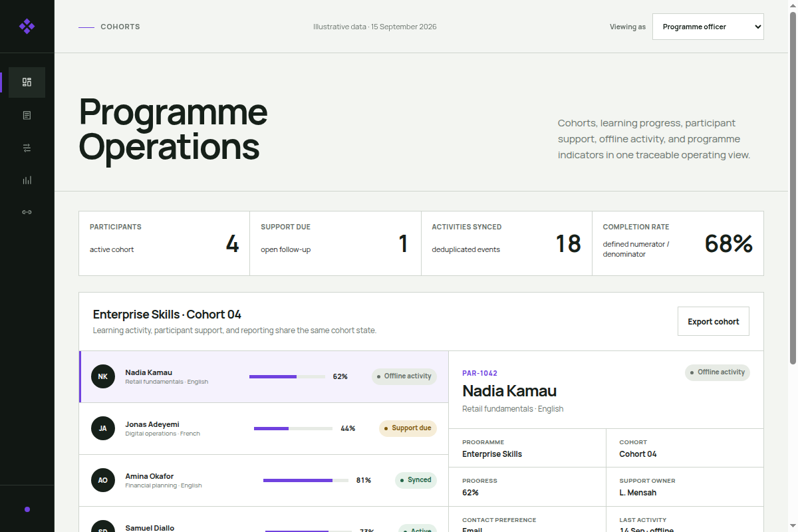Click the Participants stat card

pos(164,243)
